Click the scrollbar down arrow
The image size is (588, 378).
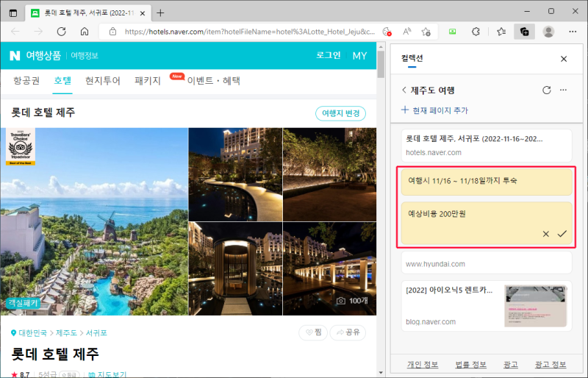pos(381,373)
